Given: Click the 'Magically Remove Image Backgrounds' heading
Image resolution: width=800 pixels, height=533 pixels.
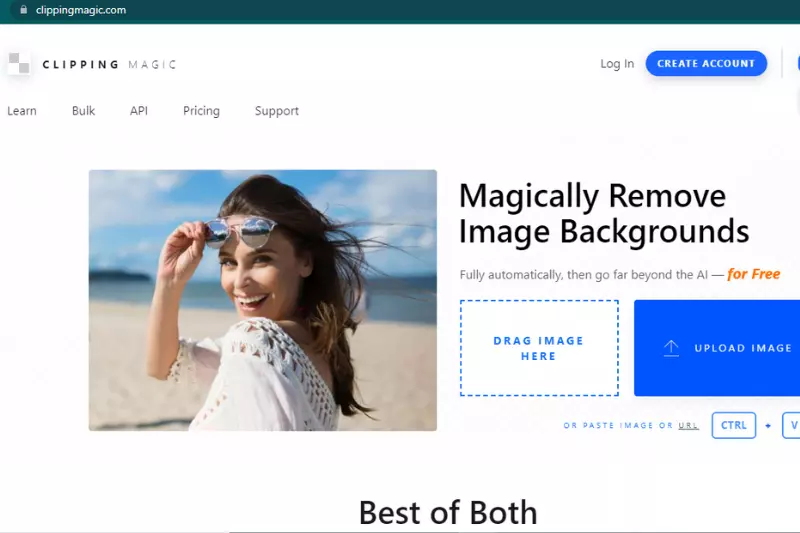Looking at the screenshot, I should pos(604,214).
